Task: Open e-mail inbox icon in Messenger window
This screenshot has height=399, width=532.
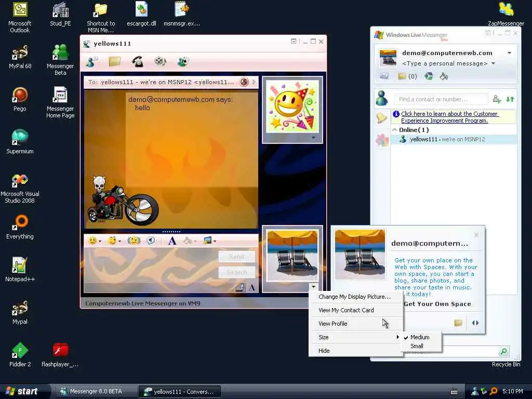Action: pos(384,76)
